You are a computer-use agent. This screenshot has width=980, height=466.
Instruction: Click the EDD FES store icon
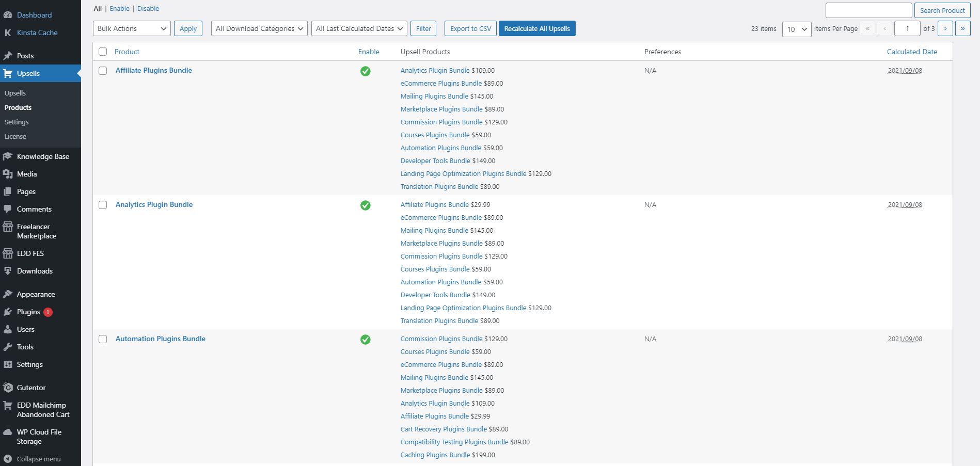pyautogui.click(x=8, y=253)
